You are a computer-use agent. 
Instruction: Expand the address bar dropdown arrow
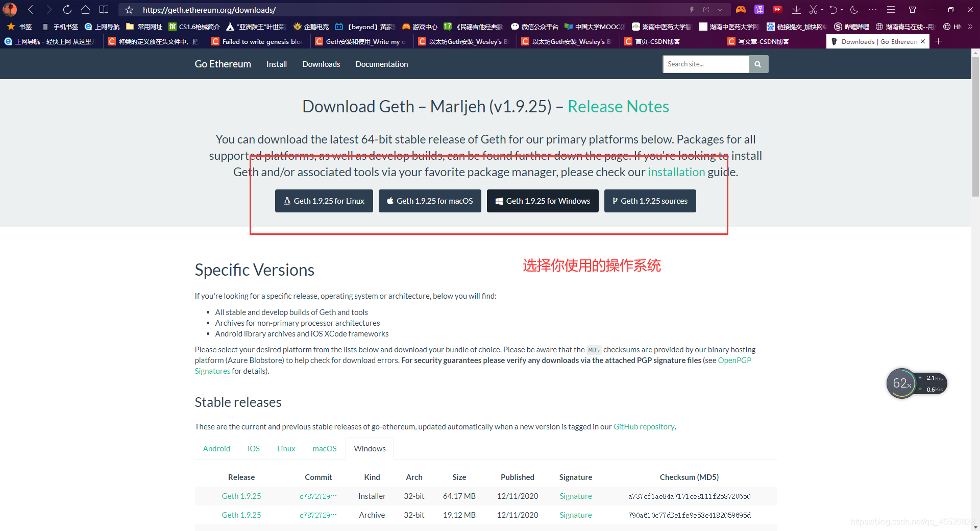click(720, 10)
